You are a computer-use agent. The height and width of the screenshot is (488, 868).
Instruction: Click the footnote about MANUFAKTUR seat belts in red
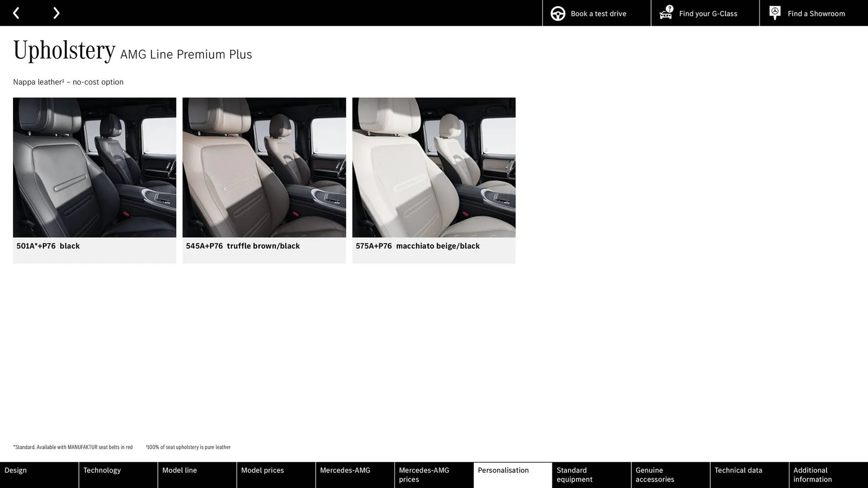[72, 447]
